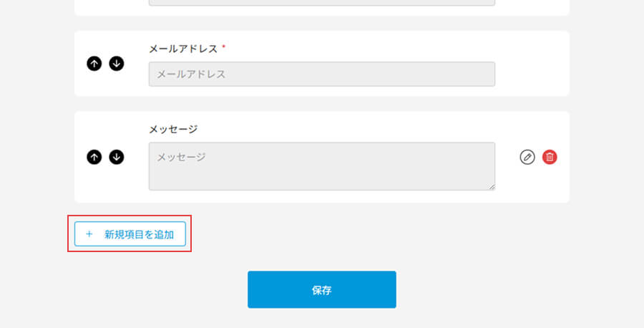This screenshot has height=328, width=644.
Task: Save the form with 保存 button
Action: 321,289
